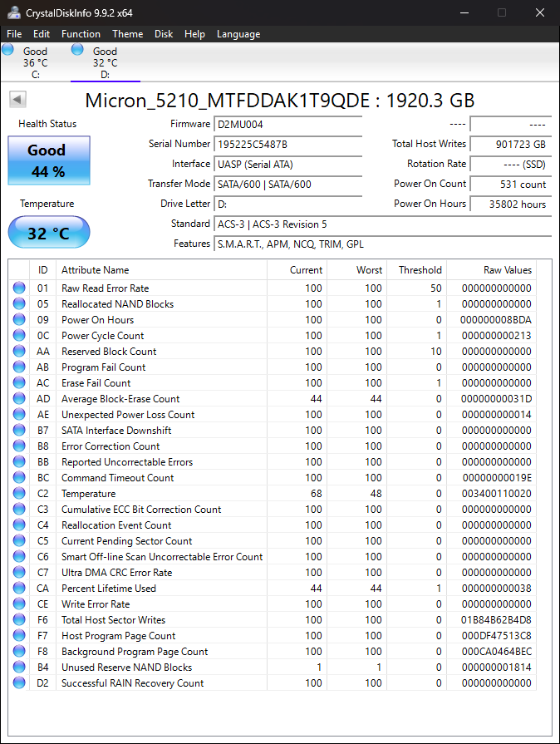Screen dimensions: 560x744
Task: Click the Raw Values column header
Action: coord(492,270)
